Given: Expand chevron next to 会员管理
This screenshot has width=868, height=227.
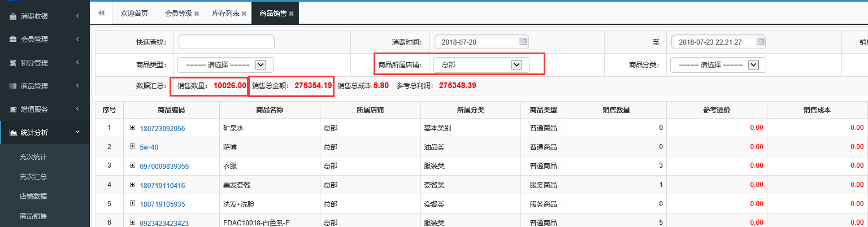Looking at the screenshot, I should click(77, 39).
